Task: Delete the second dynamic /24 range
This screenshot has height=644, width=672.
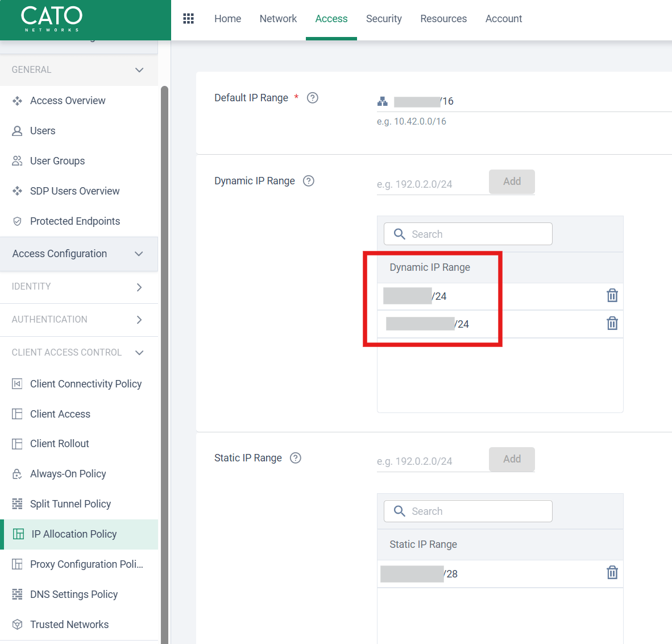Action: 612,324
